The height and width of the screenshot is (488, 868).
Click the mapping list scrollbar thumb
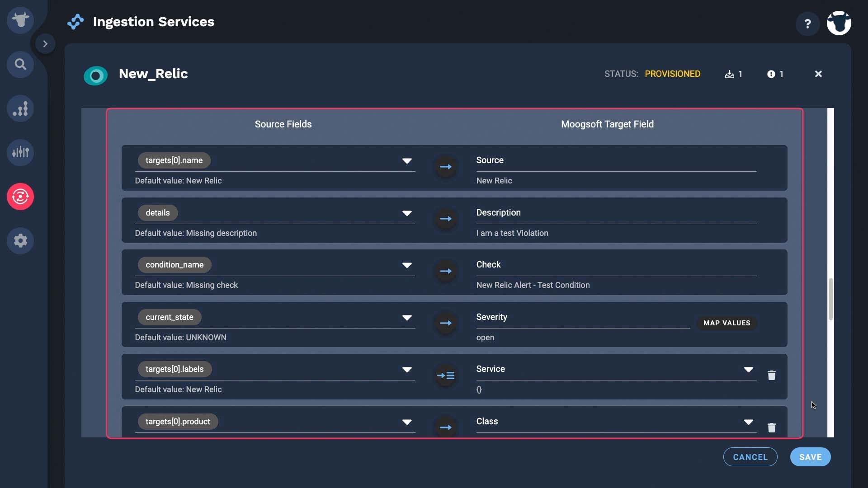(830, 300)
